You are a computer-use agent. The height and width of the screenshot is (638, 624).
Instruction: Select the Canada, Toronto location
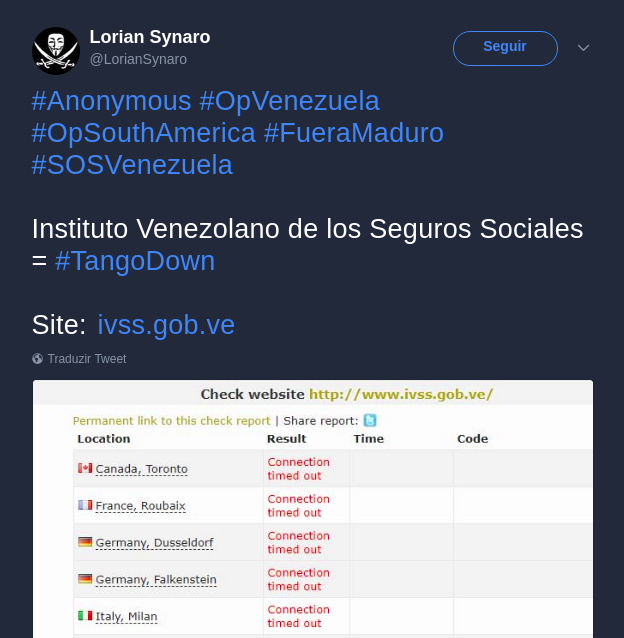[x=142, y=469]
